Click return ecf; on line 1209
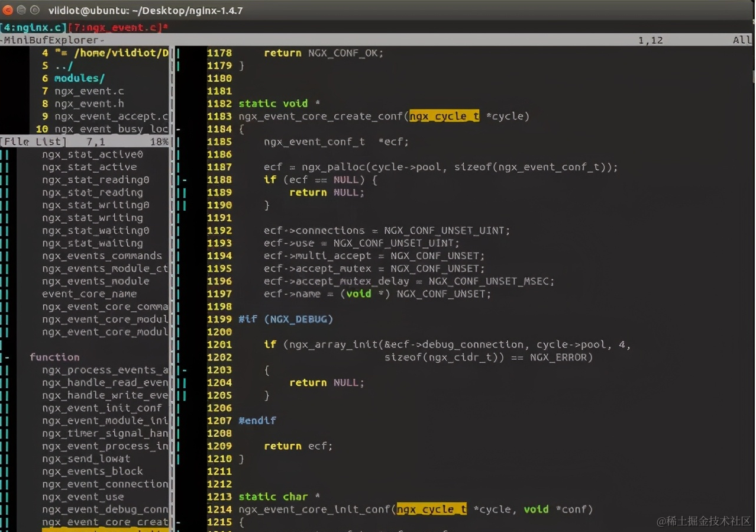This screenshot has width=756, height=532. click(x=298, y=446)
